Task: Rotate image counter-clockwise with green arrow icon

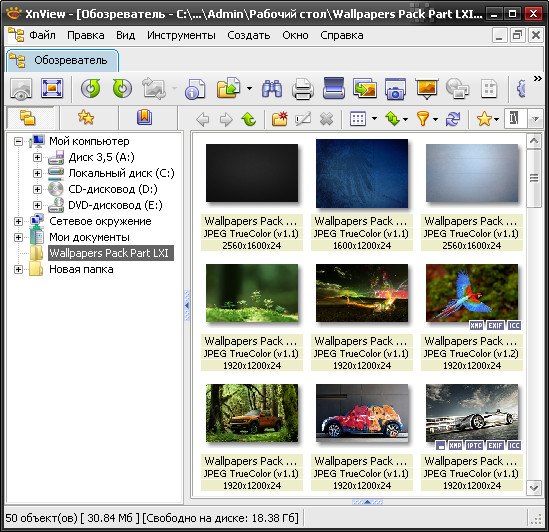Action: coord(91,88)
